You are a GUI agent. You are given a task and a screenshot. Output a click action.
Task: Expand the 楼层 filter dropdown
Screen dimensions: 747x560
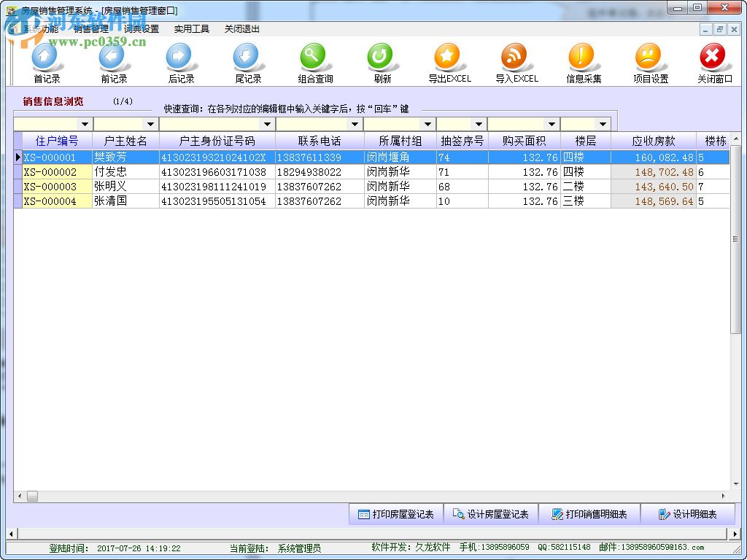coord(603,124)
